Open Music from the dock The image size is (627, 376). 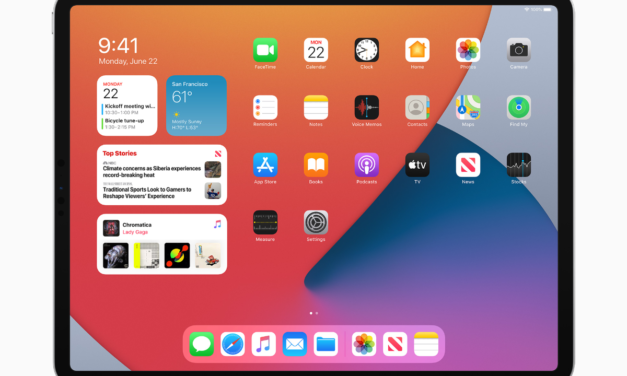point(264,344)
